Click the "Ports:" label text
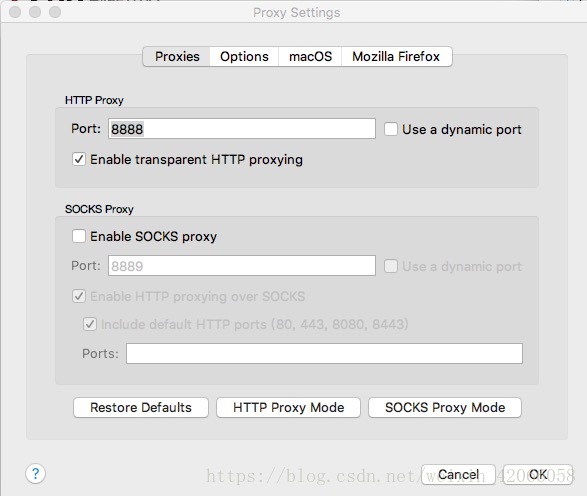The image size is (587, 496). [100, 353]
